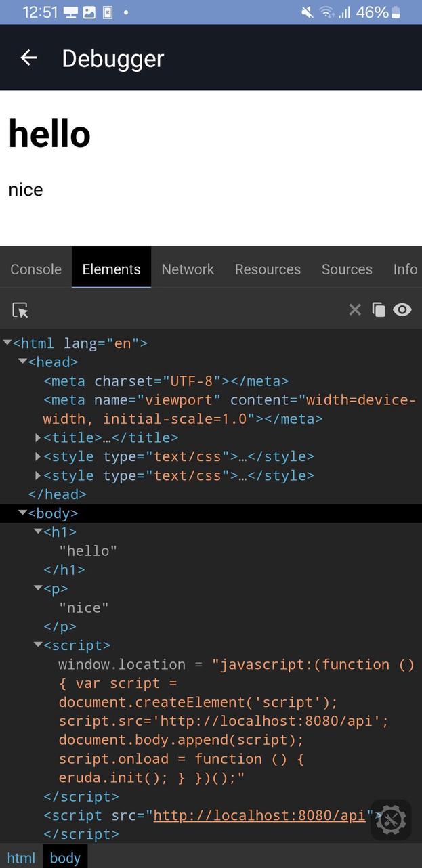The width and height of the screenshot is (422, 868).
Task: Select body in the breadcrumb bar
Action: click(64, 858)
